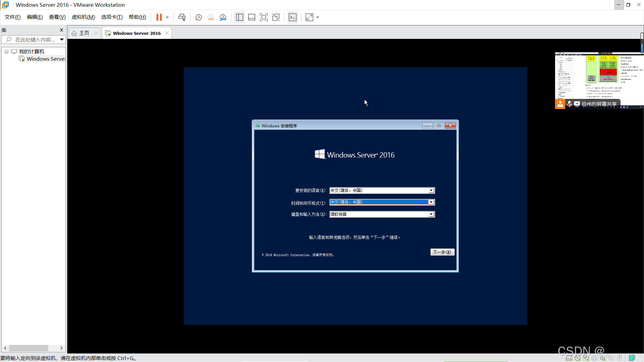Close the 主页 tab

pos(96,33)
